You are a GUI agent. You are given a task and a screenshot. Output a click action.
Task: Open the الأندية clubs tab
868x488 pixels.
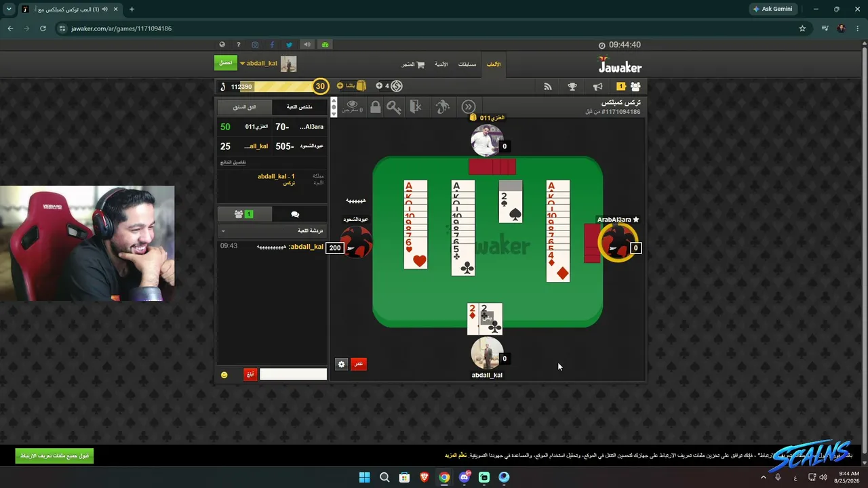[441, 64]
